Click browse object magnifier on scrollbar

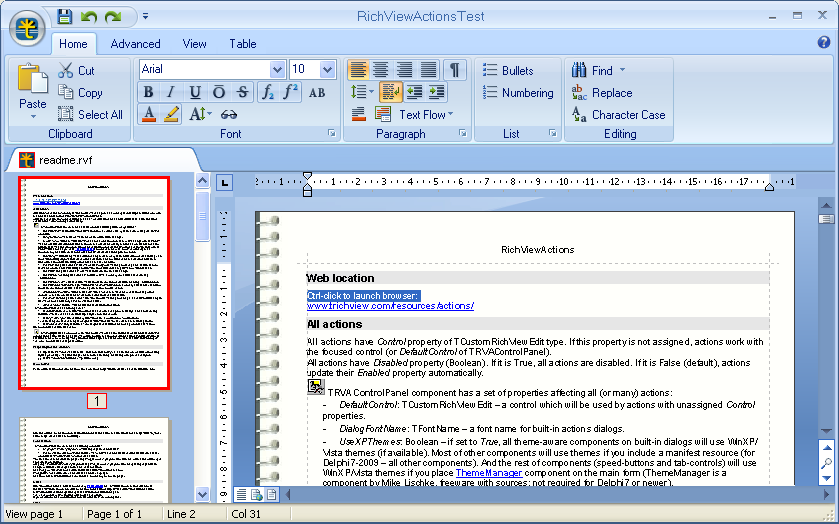click(827, 463)
